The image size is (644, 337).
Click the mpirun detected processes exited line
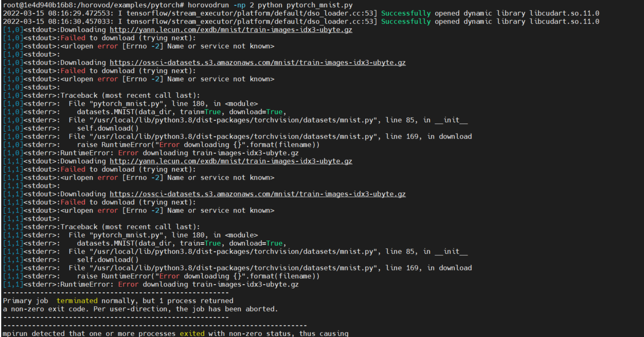[x=164, y=333]
